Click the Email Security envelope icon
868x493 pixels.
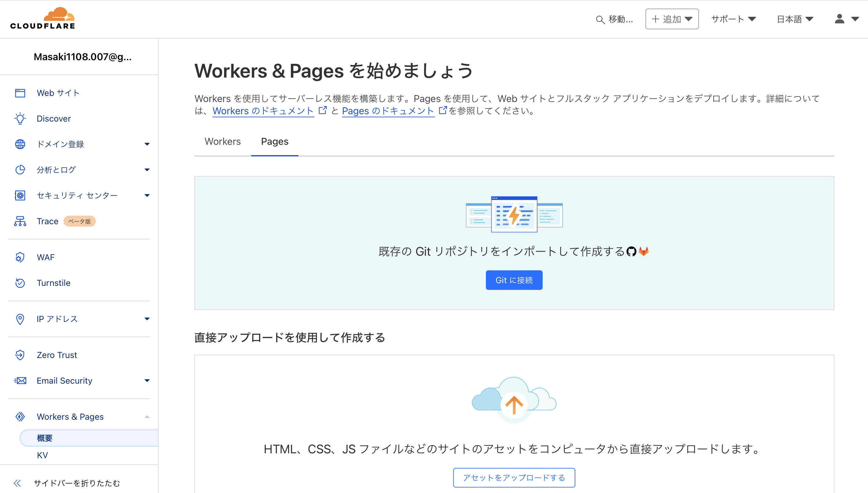20,381
